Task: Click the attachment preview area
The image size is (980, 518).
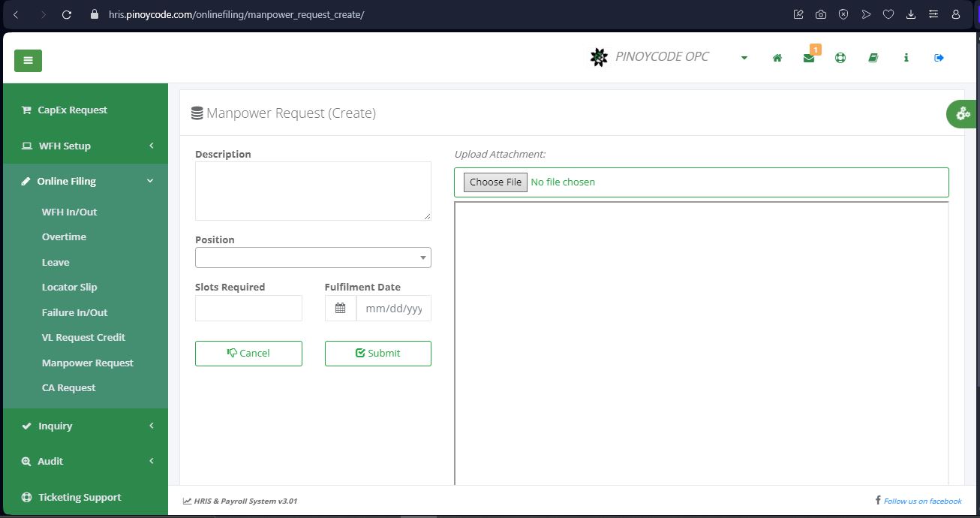Action: [x=702, y=344]
